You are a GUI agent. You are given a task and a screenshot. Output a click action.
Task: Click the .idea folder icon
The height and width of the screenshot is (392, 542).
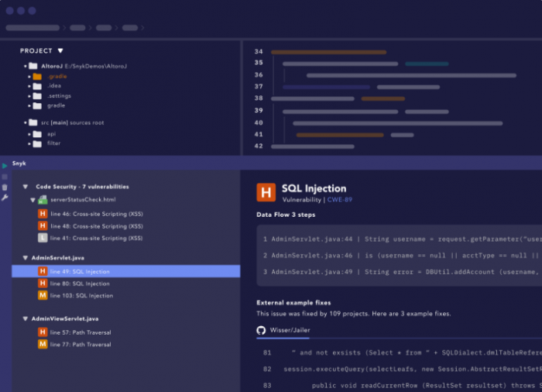[37, 86]
